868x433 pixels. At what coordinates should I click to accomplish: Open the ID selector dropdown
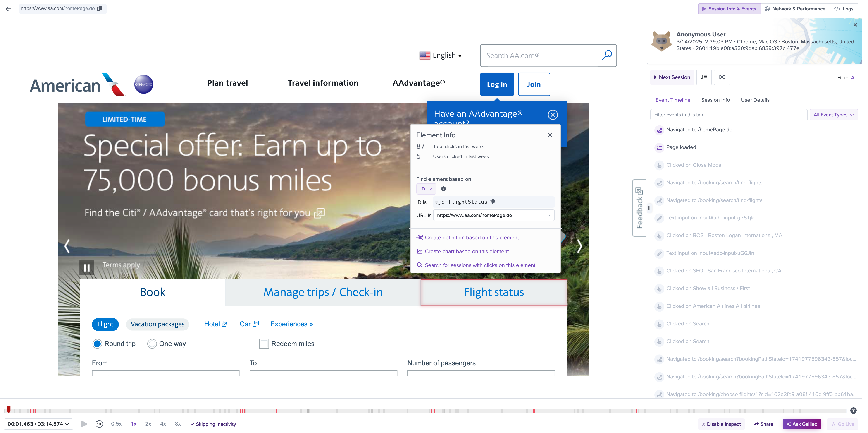click(x=426, y=189)
